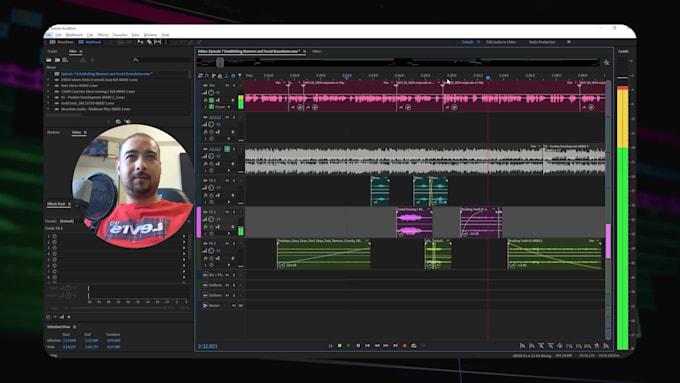
Task: Switch to the Files panel tab
Action: (x=73, y=51)
